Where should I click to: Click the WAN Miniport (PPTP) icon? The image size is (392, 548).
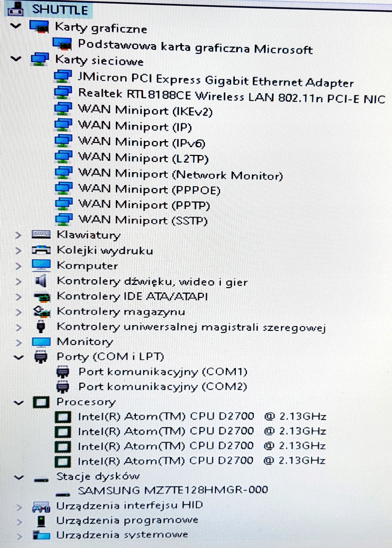(x=64, y=204)
